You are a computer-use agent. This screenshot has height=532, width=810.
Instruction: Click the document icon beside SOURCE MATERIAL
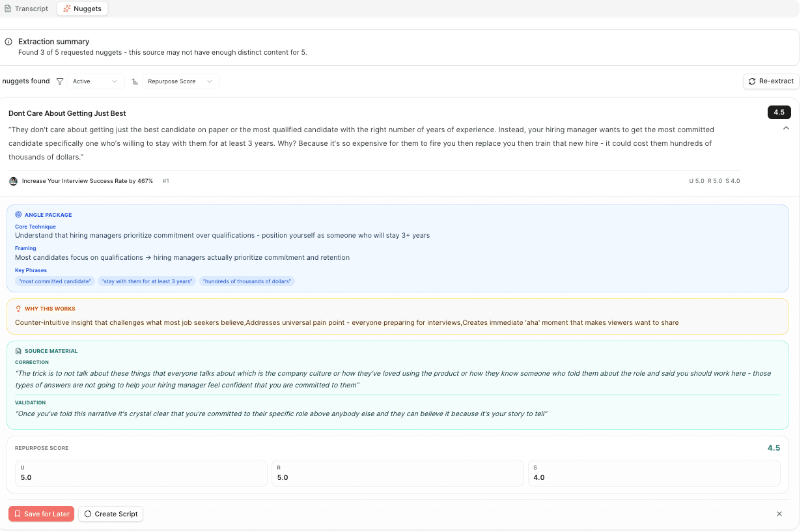pos(19,350)
